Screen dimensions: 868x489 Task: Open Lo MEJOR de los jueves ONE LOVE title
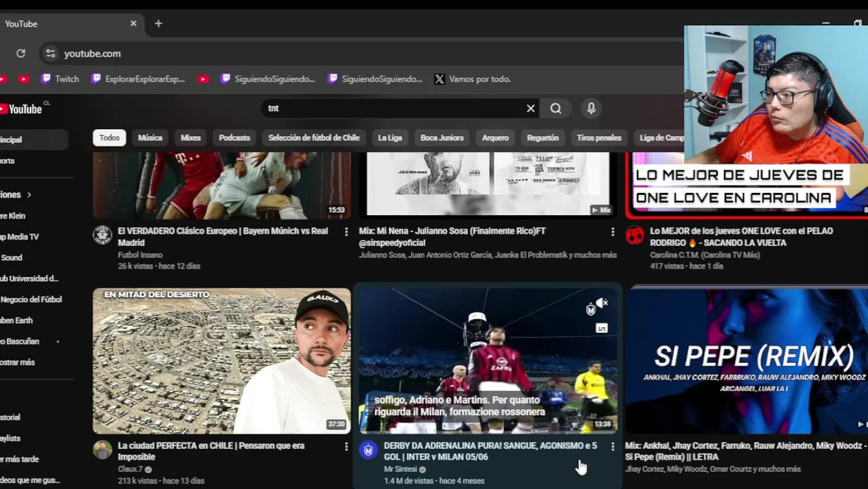(x=741, y=236)
